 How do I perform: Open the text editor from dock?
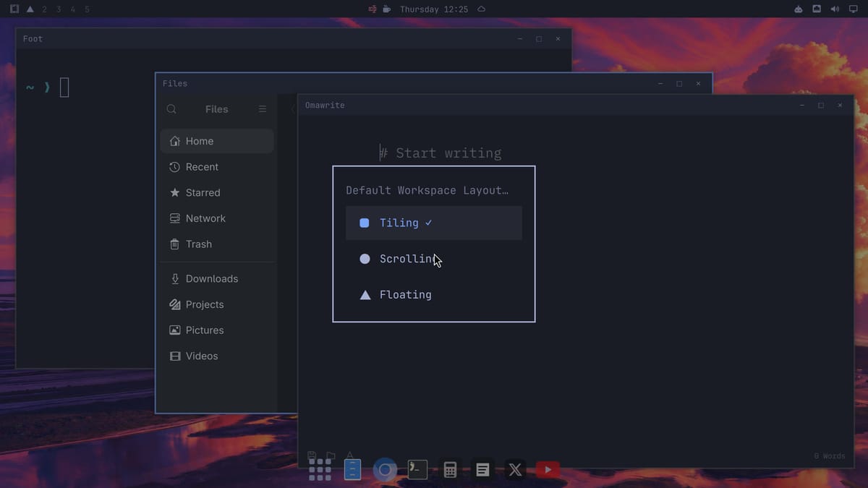482,470
